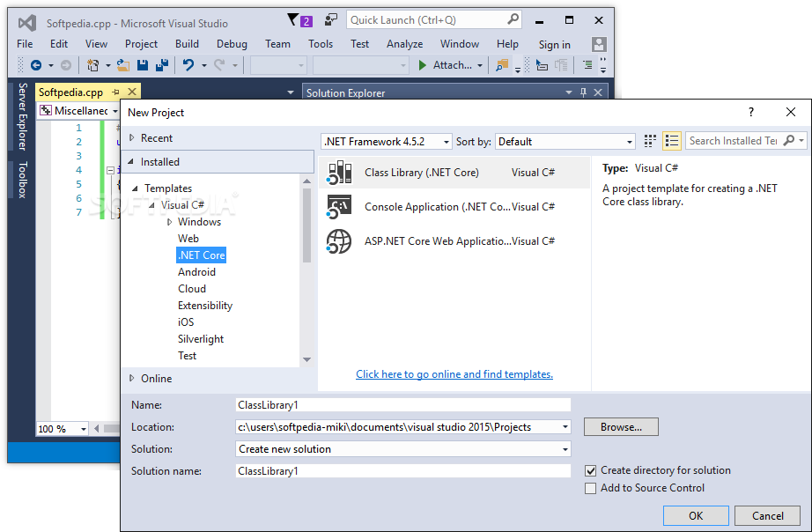Collapse the Templates tree node
The height and width of the screenshot is (532, 812).
coord(135,188)
